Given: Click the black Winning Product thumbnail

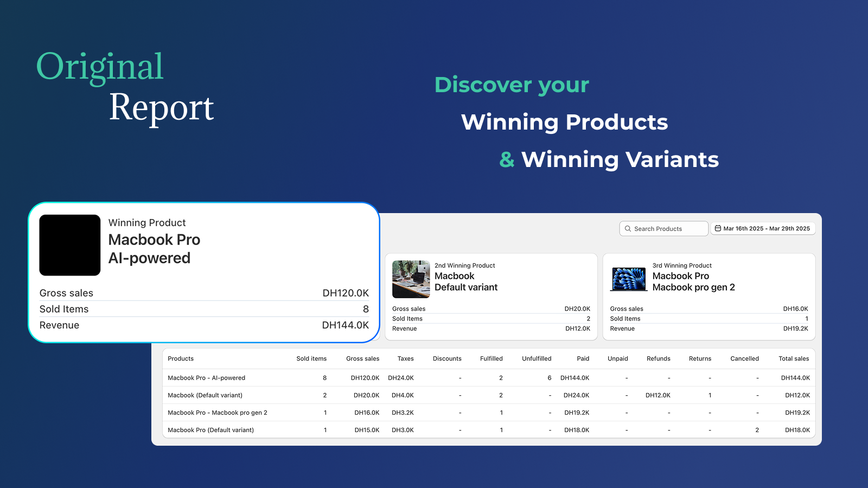Looking at the screenshot, I should (x=70, y=245).
